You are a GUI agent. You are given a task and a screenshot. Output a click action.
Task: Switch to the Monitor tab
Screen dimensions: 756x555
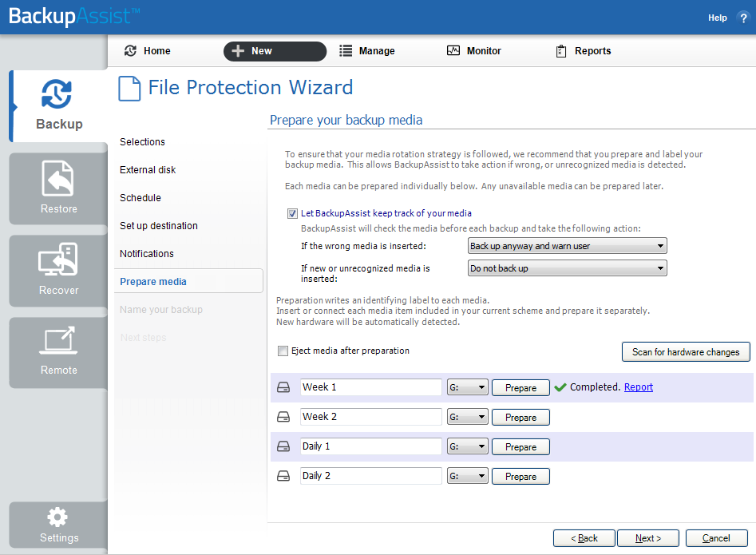pyautogui.click(x=474, y=50)
